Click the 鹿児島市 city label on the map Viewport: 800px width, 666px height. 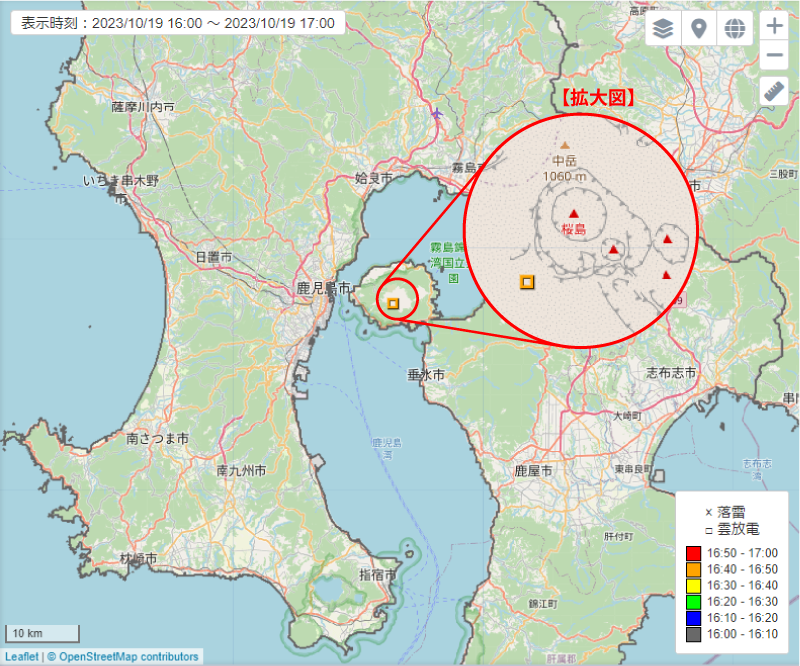[324, 288]
